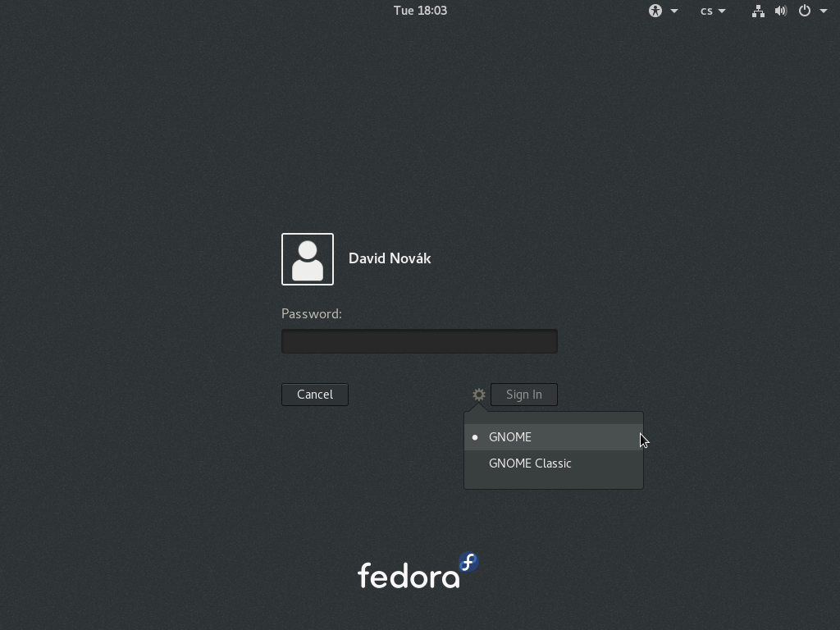Viewport: 840px width, 630px height.
Task: Open the clock showing Tue 18:03
Action: [x=420, y=11]
